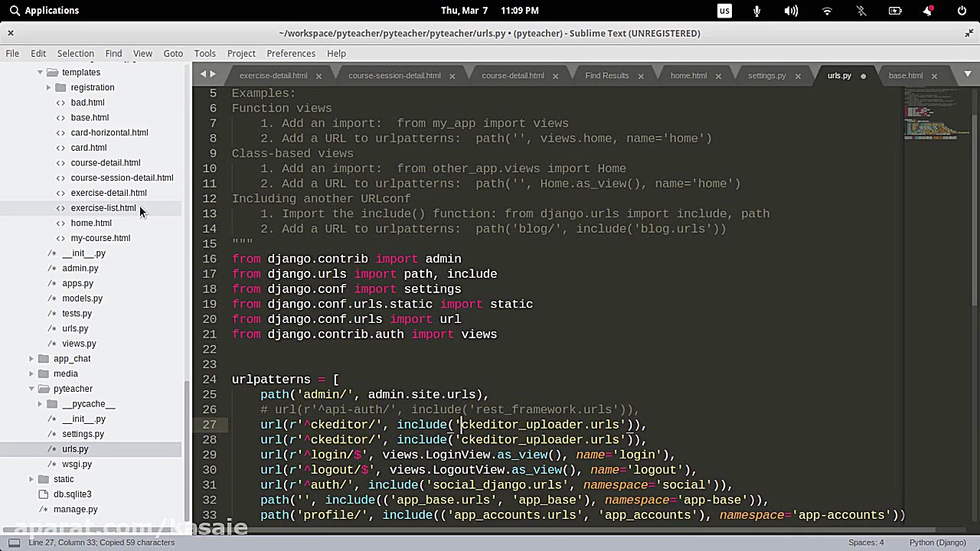Click the Wi-Fi network icon
This screenshot has width=980, height=551.
pyautogui.click(x=827, y=11)
